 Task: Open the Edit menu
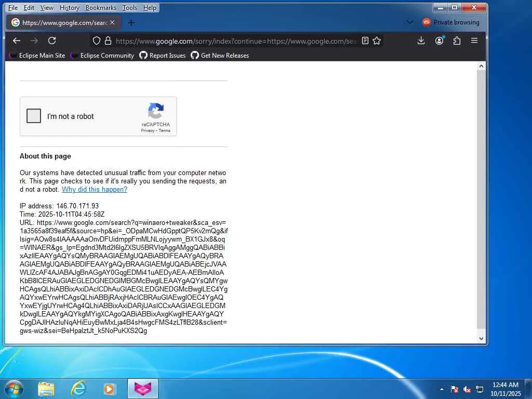tap(29, 7)
